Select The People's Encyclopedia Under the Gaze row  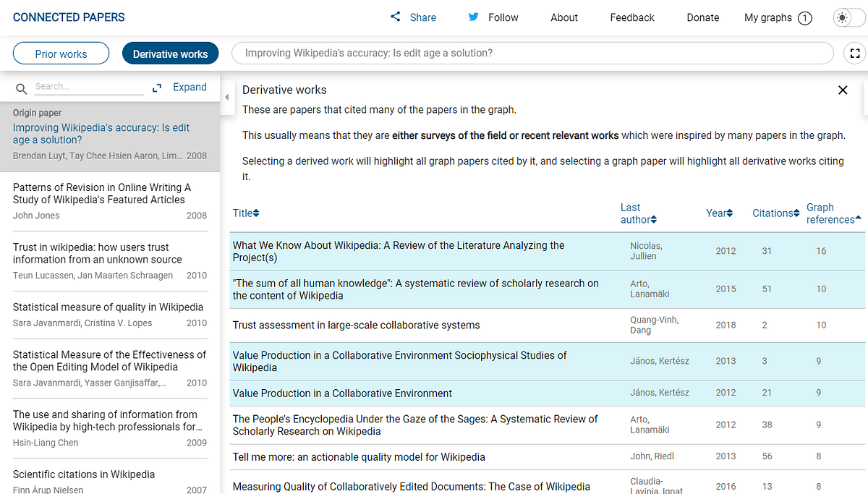point(548,425)
